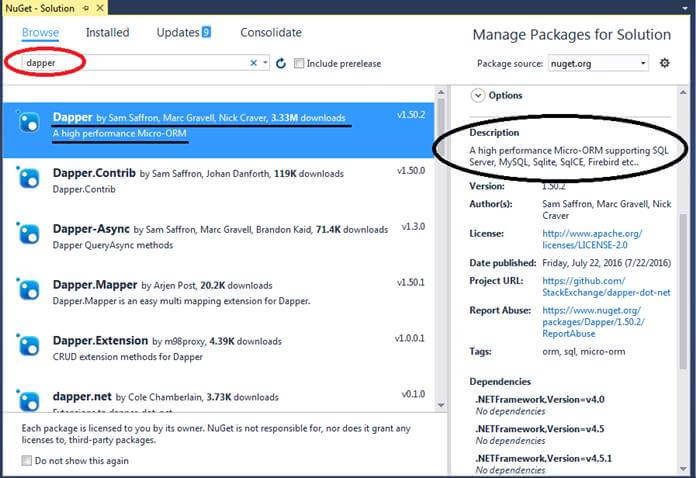Select the dapper.net package row
The width and height of the screenshot is (696, 478).
[x=218, y=399]
